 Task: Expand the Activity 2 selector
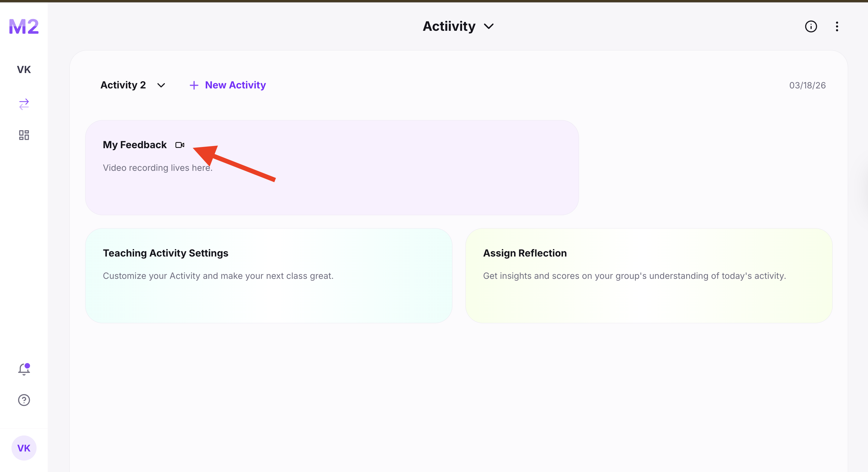[123, 85]
